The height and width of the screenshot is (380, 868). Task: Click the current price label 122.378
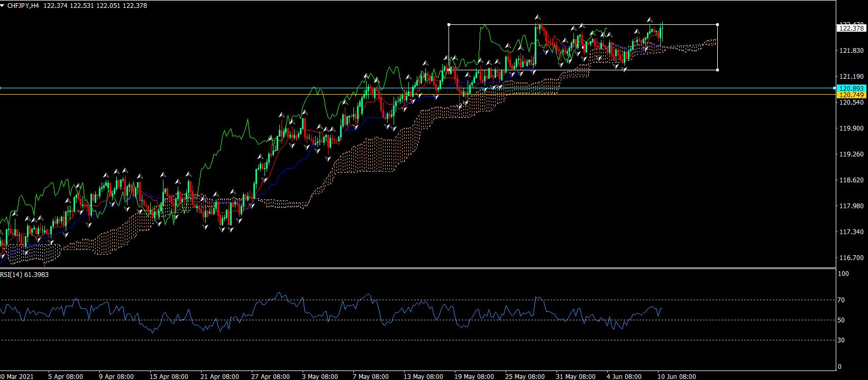(x=851, y=29)
